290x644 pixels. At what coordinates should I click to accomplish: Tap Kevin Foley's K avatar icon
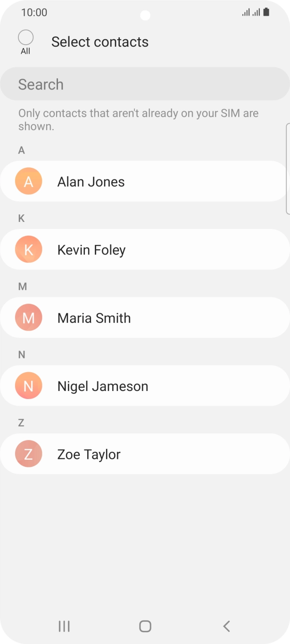click(x=28, y=250)
